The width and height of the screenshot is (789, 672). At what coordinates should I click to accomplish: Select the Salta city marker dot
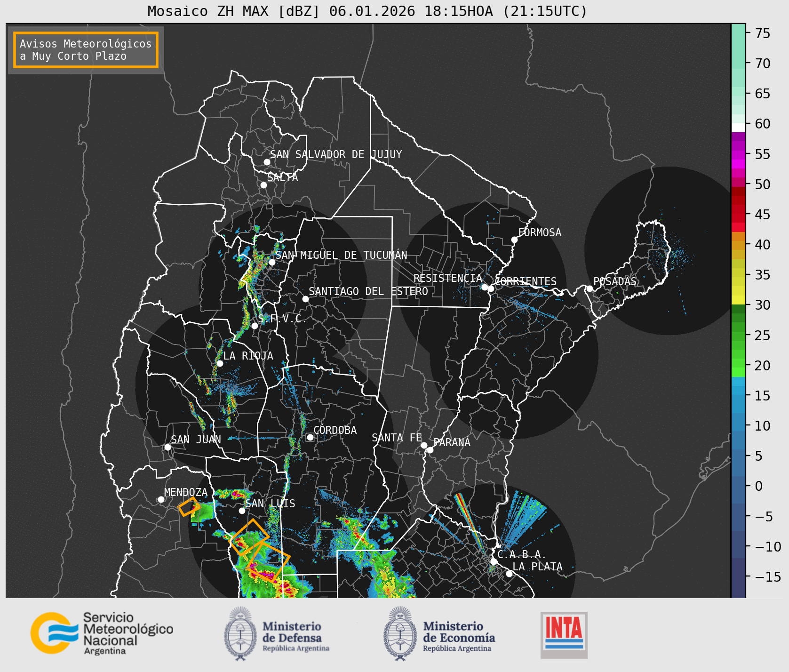(x=264, y=185)
